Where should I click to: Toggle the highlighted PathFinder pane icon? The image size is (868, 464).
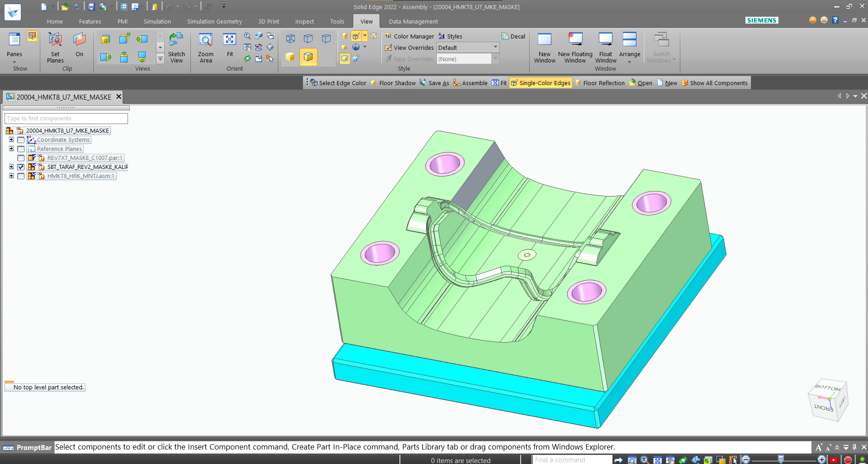click(32, 36)
